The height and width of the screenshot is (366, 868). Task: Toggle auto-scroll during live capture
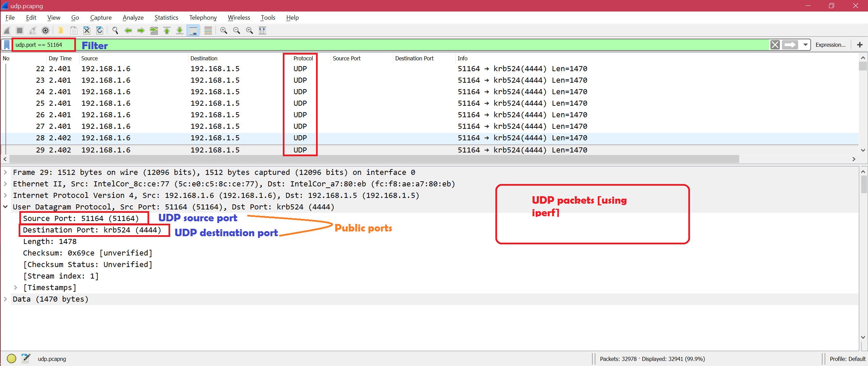193,30
